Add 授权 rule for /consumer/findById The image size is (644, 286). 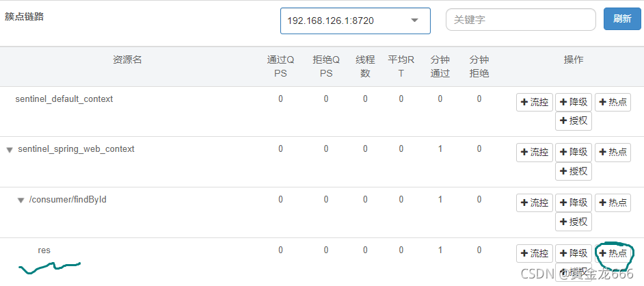point(574,222)
